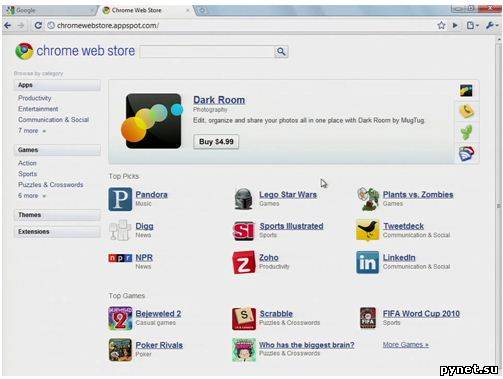Viewport: 503px width, 379px height.
Task: Expand '7 more' under Apps
Action: pos(32,131)
